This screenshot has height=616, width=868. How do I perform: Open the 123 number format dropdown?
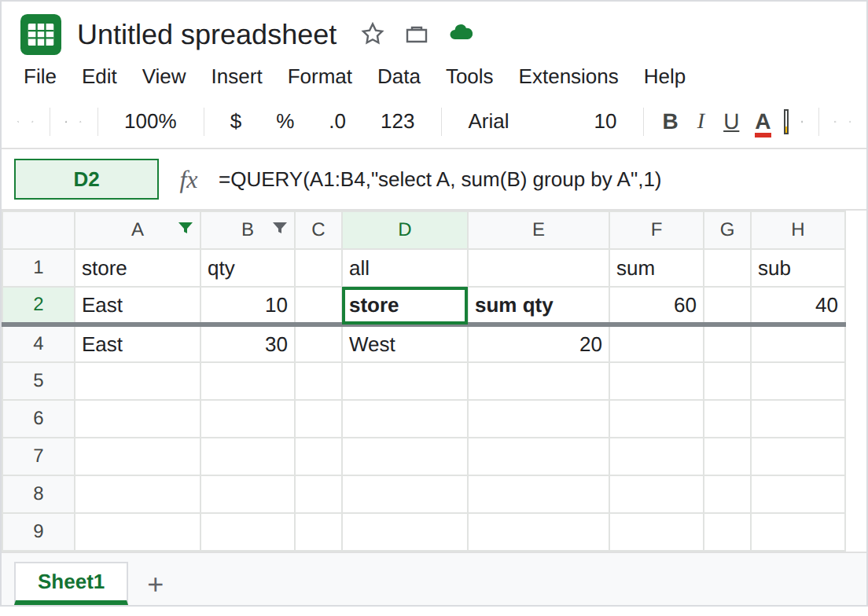[398, 121]
